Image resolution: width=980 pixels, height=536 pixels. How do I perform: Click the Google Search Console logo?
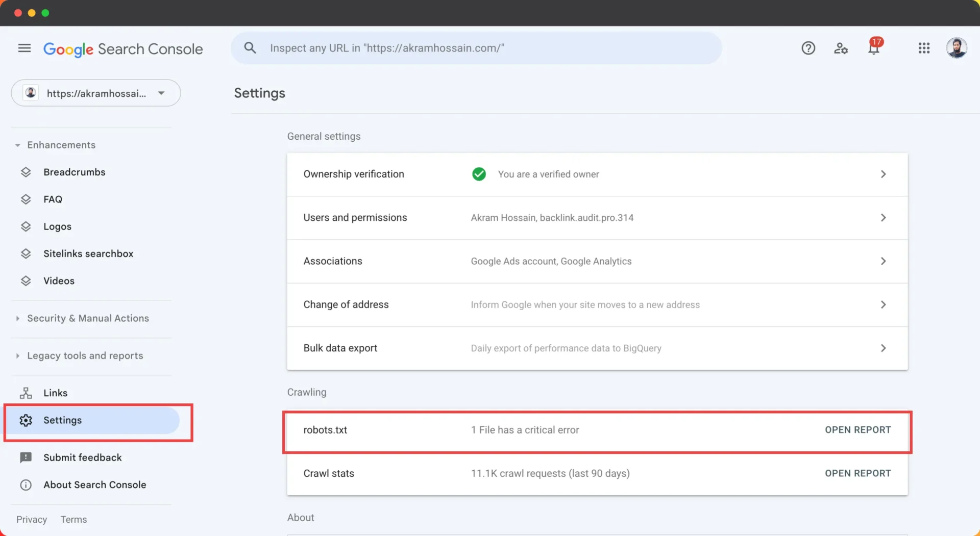pyautogui.click(x=123, y=49)
